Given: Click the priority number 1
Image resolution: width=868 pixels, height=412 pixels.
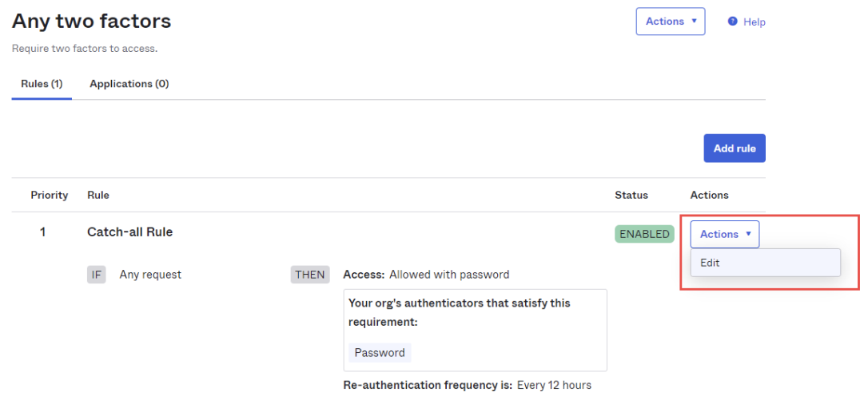Looking at the screenshot, I should pyautogui.click(x=43, y=232).
